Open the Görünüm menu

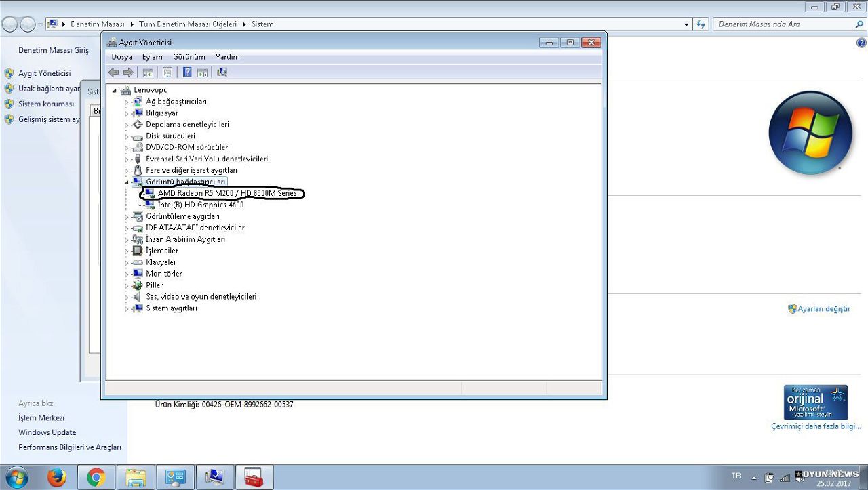click(x=189, y=57)
